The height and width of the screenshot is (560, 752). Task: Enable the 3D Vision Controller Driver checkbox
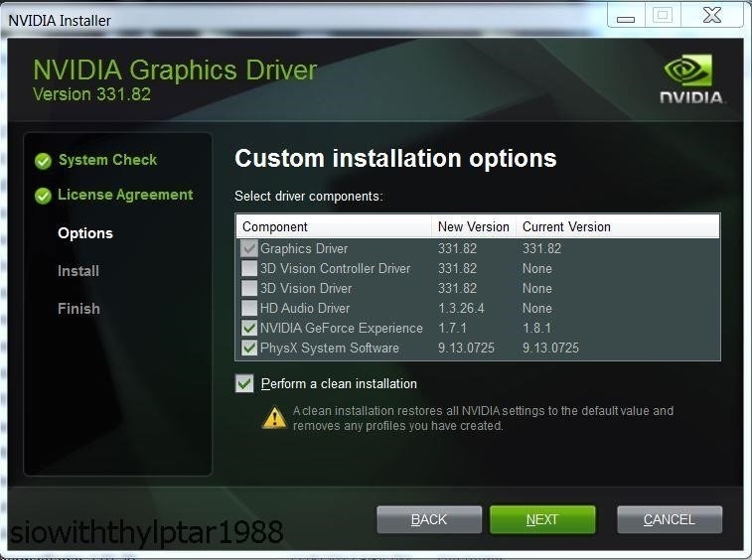click(x=249, y=268)
